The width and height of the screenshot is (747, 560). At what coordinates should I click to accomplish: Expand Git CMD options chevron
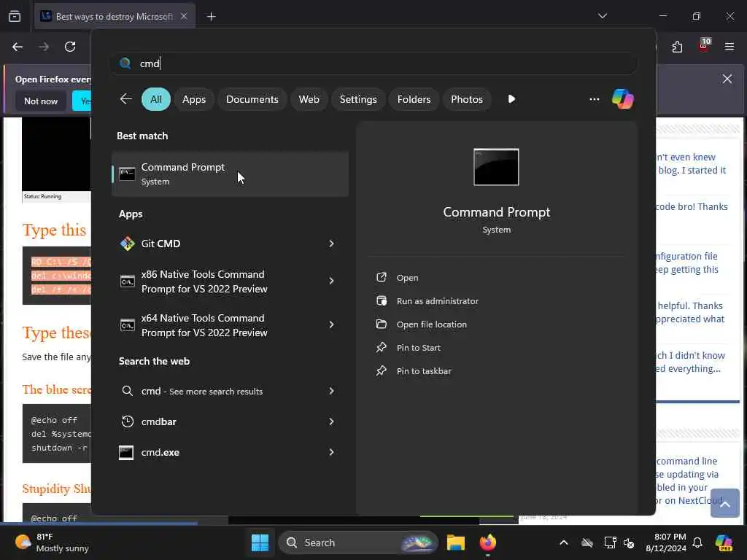click(331, 244)
